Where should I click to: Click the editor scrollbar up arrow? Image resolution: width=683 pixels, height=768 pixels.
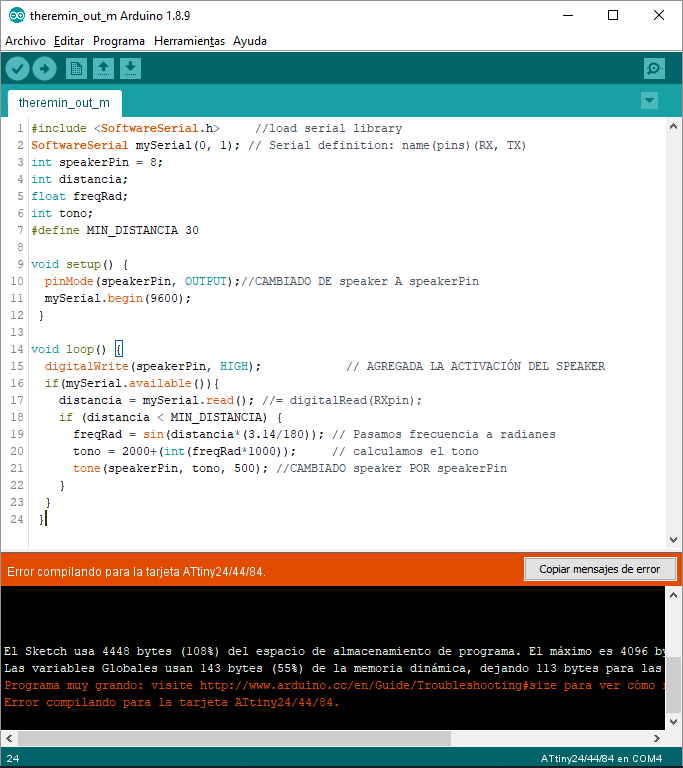point(673,126)
